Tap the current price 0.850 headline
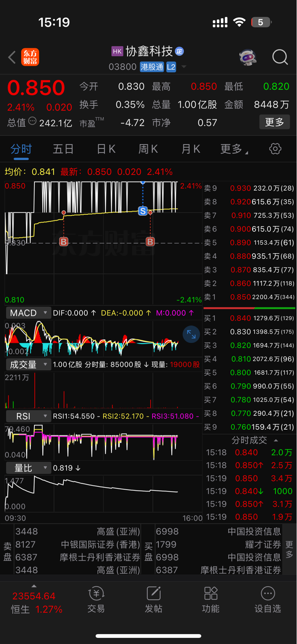Image resolution: width=297 pixels, height=644 pixels. pyautogui.click(x=36, y=87)
